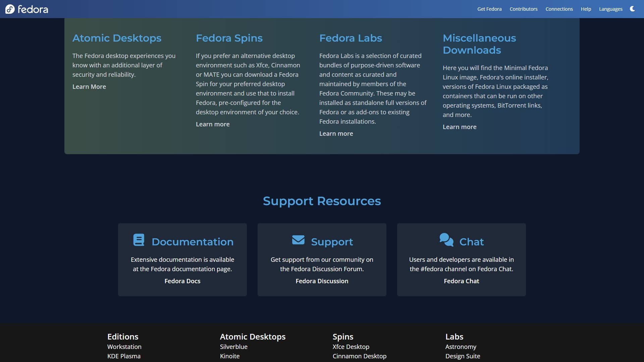Screen dimensions: 644x362
Task: Open the Get Fedora menu
Action: [x=489, y=9]
